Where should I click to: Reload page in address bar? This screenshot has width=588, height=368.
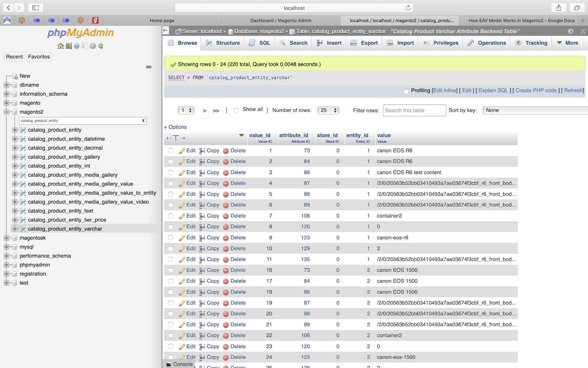408,8
